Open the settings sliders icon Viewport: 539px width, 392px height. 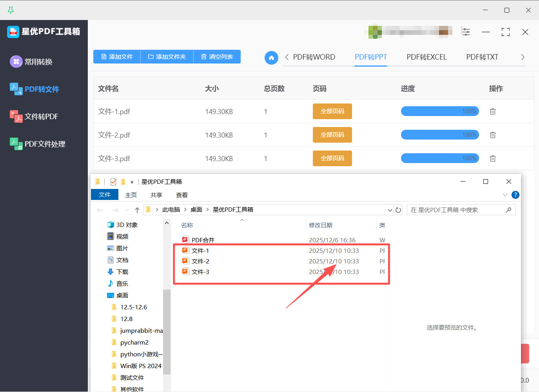click(466, 32)
